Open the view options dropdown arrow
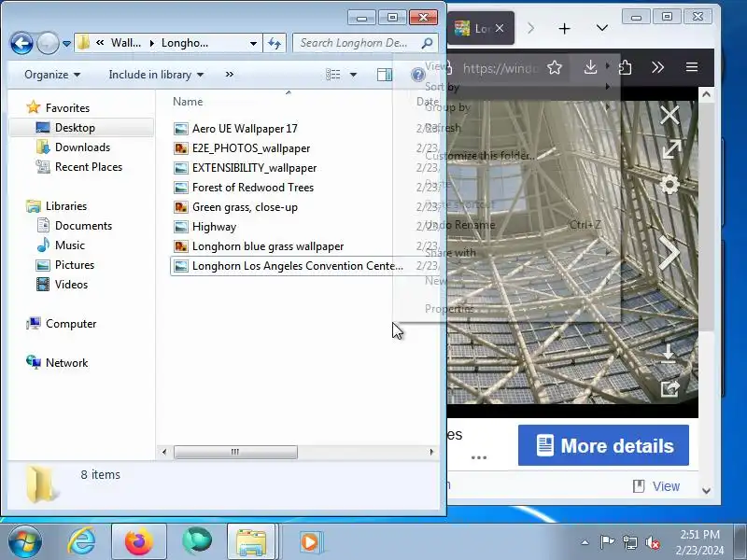Viewport: 747px width, 560px height. [x=353, y=75]
